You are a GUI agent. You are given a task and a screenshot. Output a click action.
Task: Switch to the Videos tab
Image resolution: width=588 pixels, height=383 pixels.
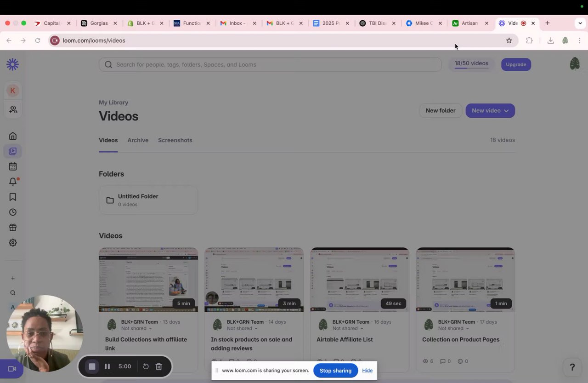(x=108, y=140)
